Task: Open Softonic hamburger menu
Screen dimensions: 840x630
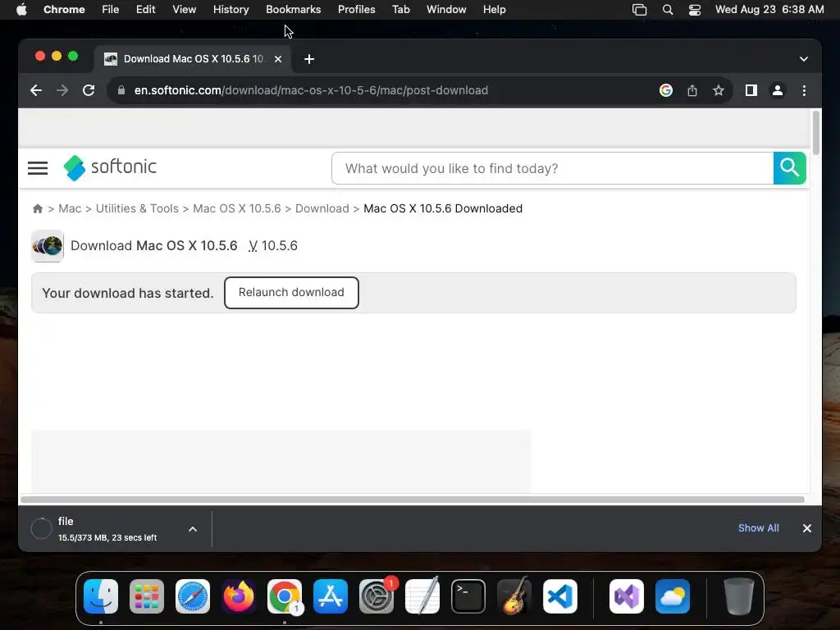Action: 38,168
